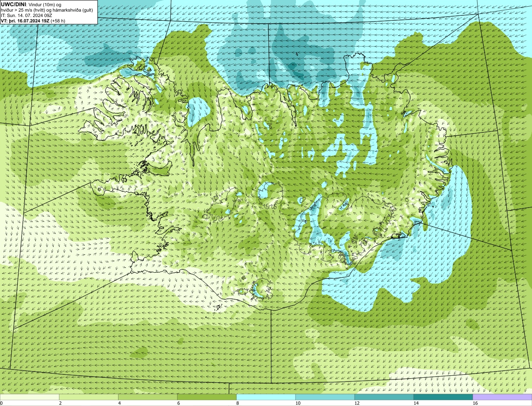Click the purple legend color above 16 m/s
Screen dimensions: 532x406
(502, 397)
